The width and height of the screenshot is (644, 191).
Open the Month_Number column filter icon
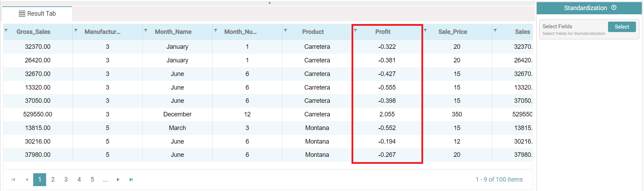(216, 31)
